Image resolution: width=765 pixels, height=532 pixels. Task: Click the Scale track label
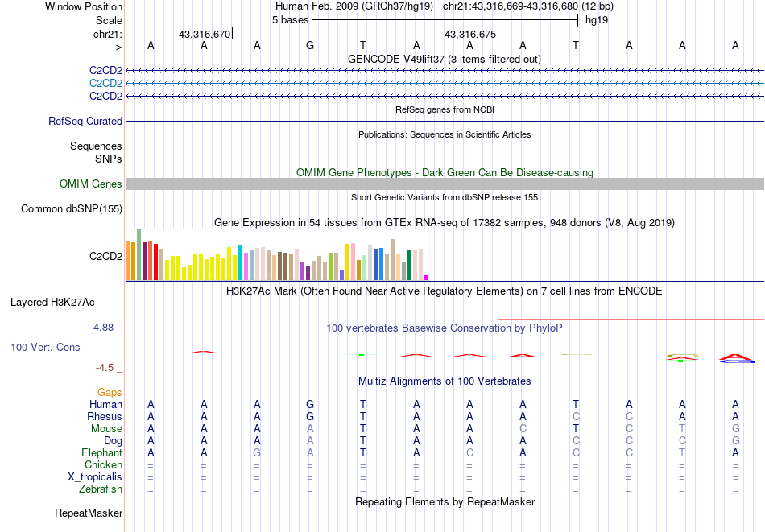coord(109,20)
